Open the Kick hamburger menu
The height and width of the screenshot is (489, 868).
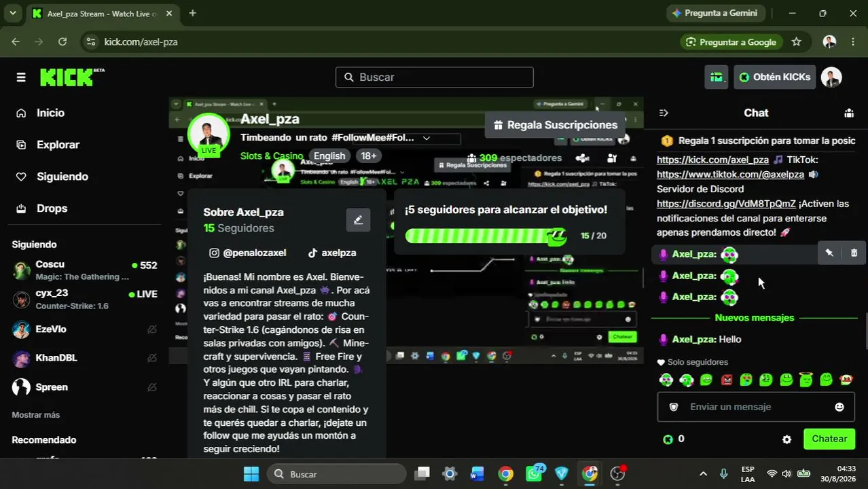(x=21, y=77)
